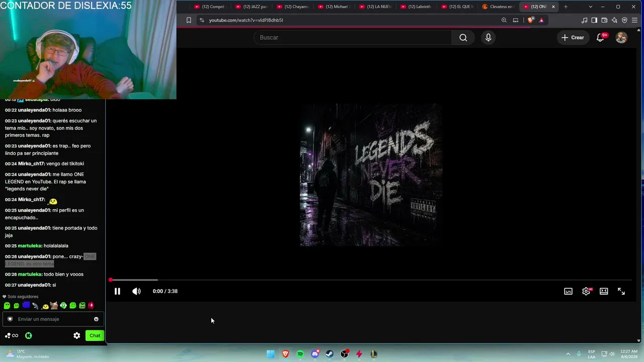
Task: Close the active ONE LEGEND tab
Action: point(553,7)
